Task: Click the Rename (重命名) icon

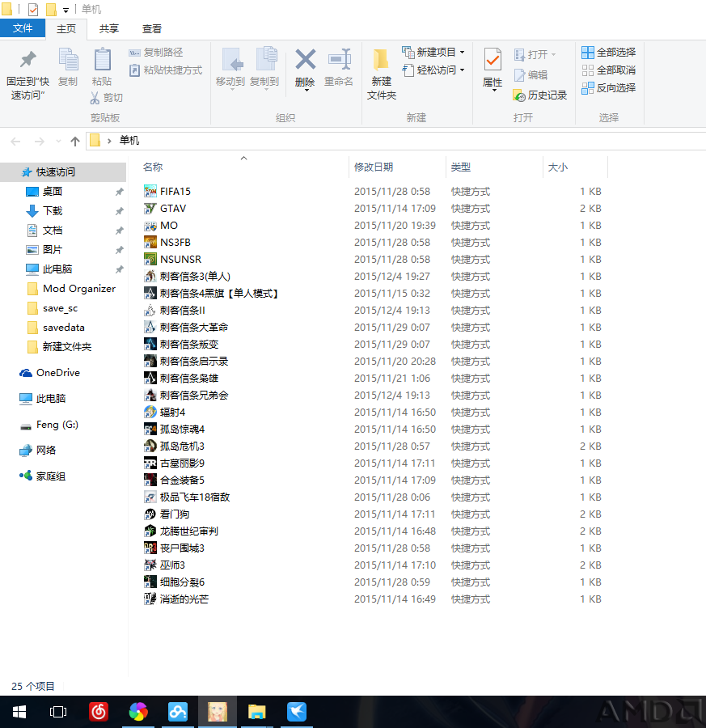Action: point(339,59)
